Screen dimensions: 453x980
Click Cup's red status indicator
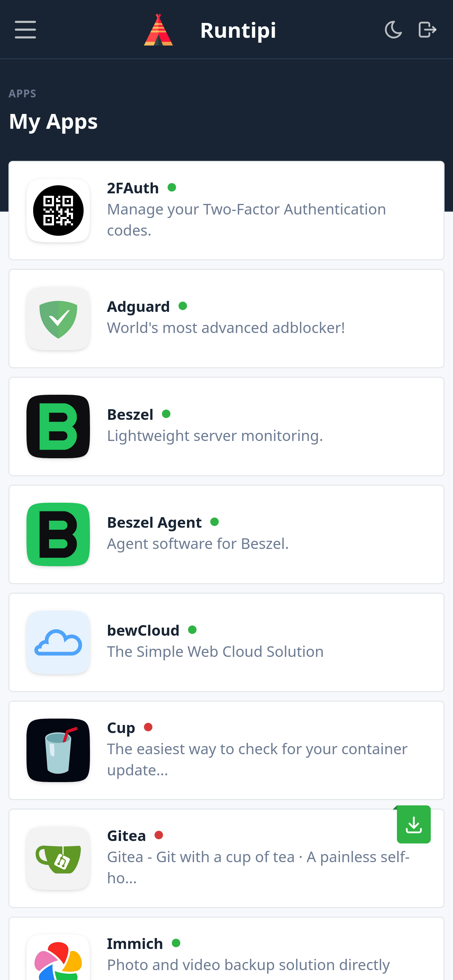pyautogui.click(x=148, y=727)
